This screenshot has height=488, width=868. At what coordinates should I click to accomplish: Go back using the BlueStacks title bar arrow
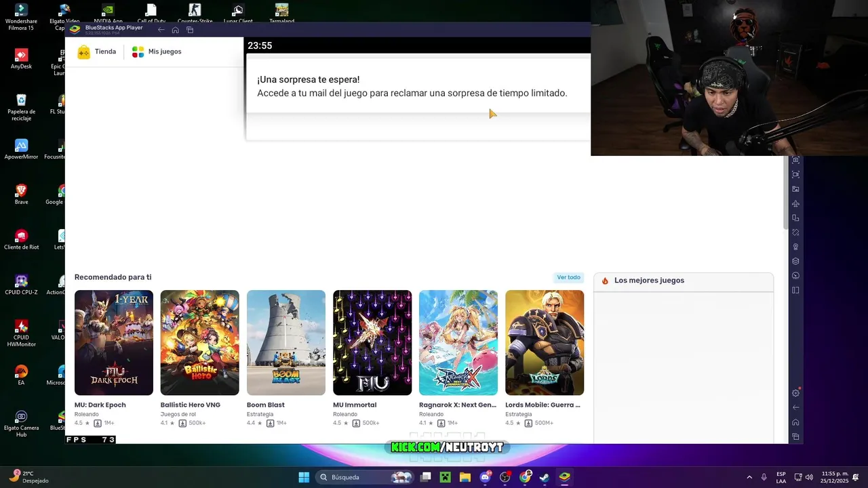click(161, 30)
